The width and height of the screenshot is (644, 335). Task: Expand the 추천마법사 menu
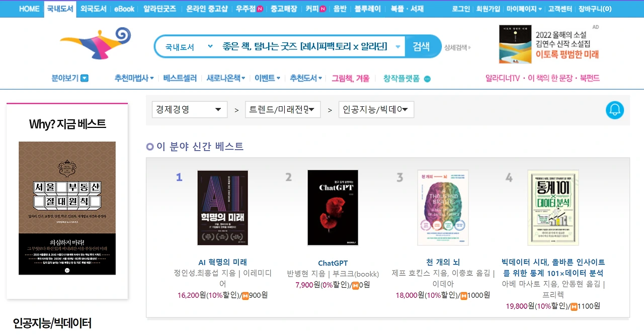pyautogui.click(x=134, y=78)
